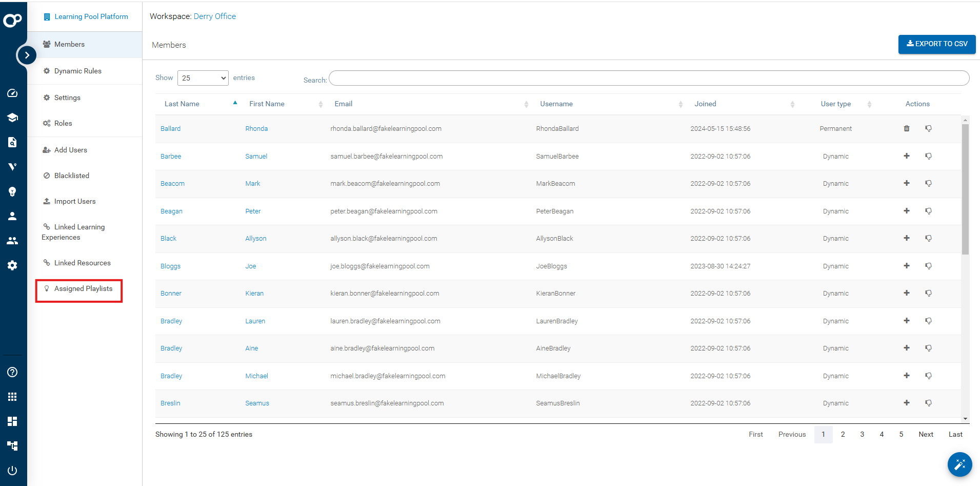Select Dynamic Rules from side menu
The height and width of the screenshot is (486, 980).
click(77, 71)
